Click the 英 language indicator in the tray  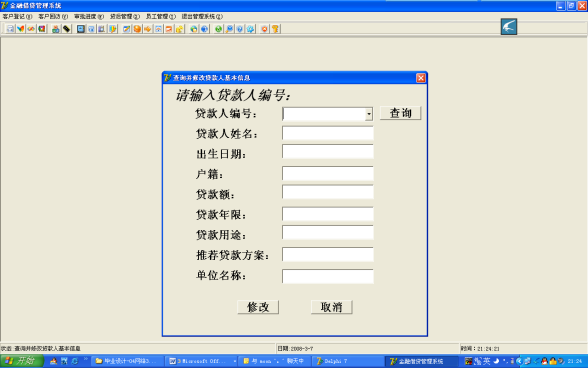pos(487,361)
